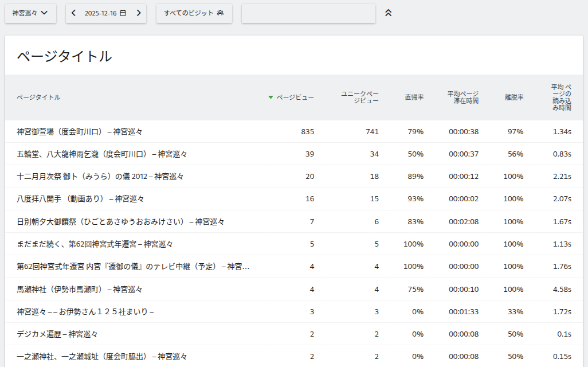Image resolution: width=588 pixels, height=367 pixels.
Task: Click the デジカメ遍歴 page title row
Action: pyautogui.click(x=57, y=334)
